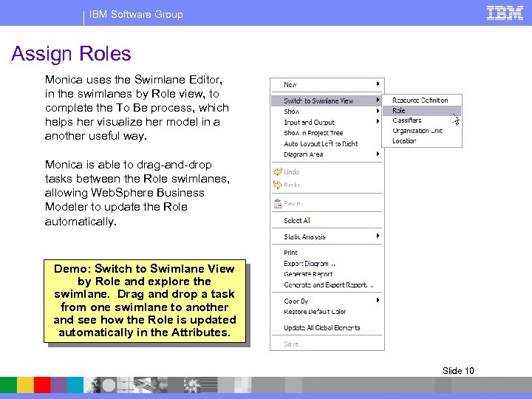Click the yellow Demo instruction box
The width and height of the screenshot is (532, 399).
pyautogui.click(x=145, y=301)
